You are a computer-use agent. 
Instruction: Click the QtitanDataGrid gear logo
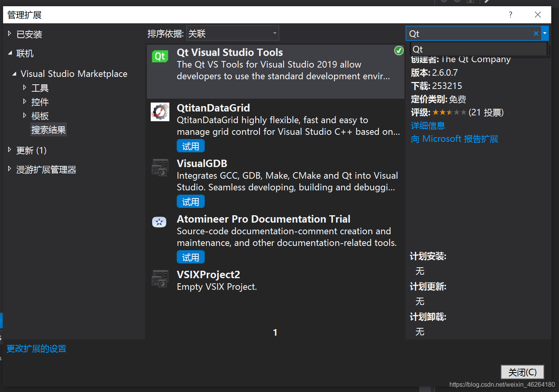point(160,112)
